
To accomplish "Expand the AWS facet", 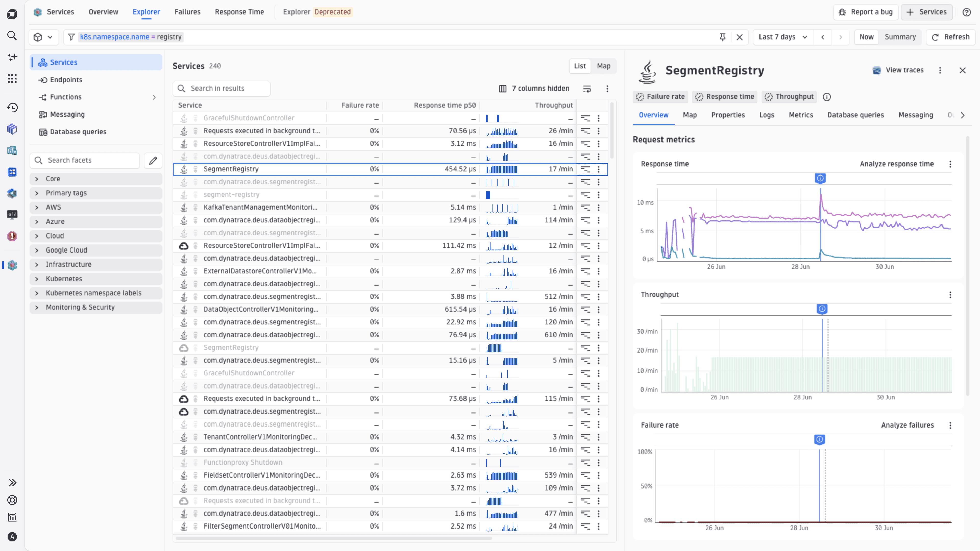I will [x=96, y=208].
